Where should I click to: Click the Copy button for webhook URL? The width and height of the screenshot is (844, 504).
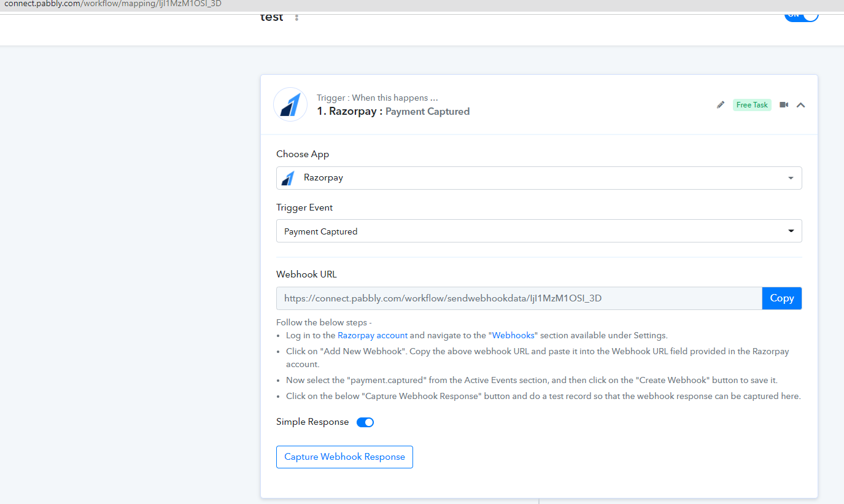point(782,298)
